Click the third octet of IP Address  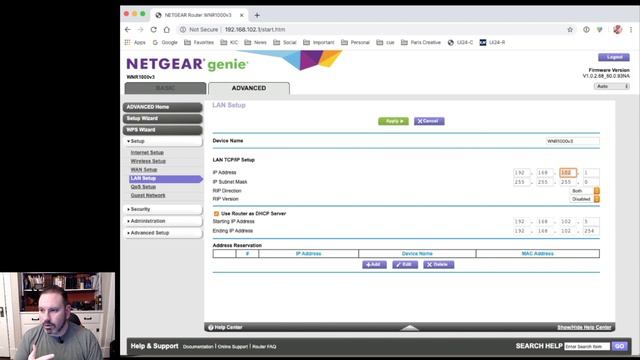(x=568, y=173)
